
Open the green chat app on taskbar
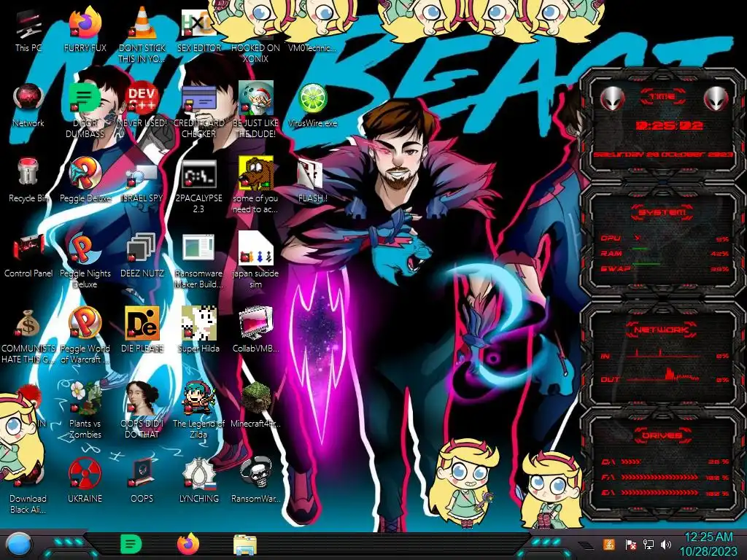[x=131, y=544]
